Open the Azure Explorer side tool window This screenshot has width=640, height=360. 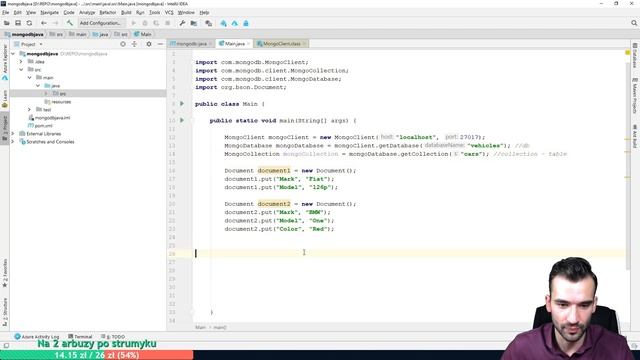coord(5,63)
